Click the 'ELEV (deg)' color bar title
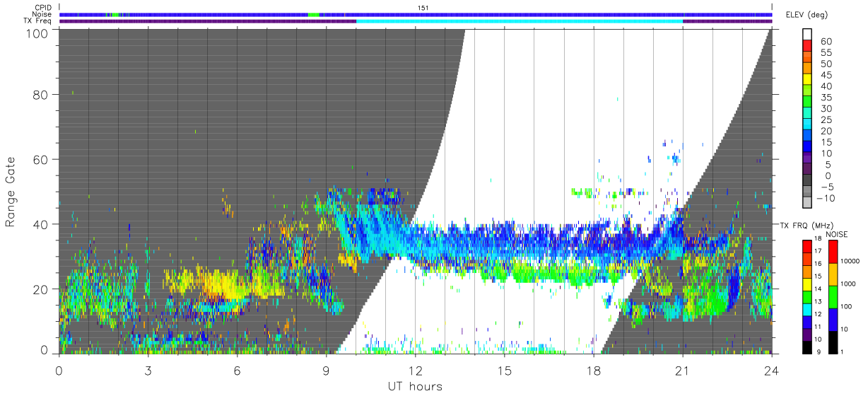This screenshot has height=401, width=868. click(x=807, y=14)
